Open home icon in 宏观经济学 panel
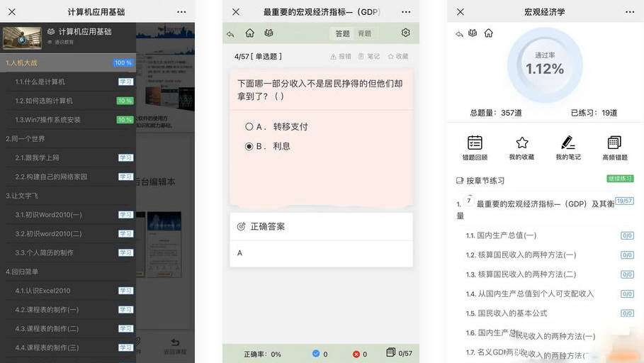 (488, 33)
